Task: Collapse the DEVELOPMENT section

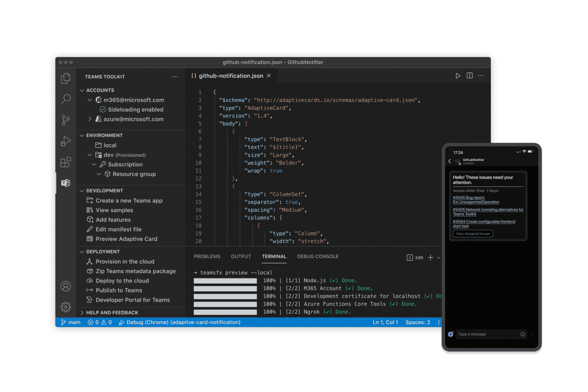Action: tap(82, 191)
